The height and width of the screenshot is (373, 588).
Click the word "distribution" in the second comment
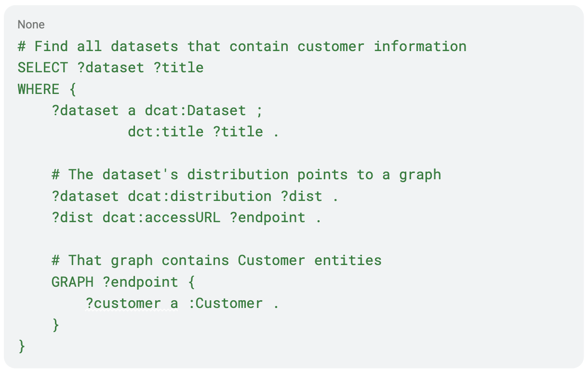click(x=238, y=174)
